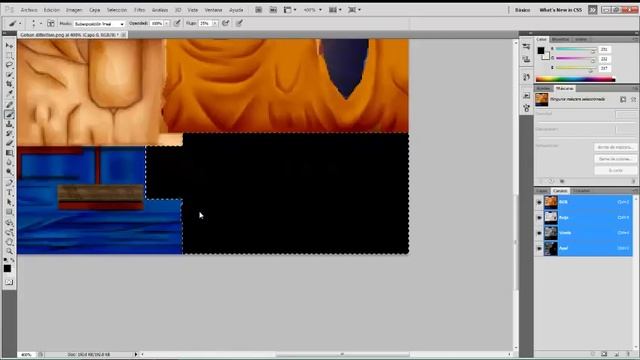
Task: Open the Arrange Documents dropdown
Action: 335,10
